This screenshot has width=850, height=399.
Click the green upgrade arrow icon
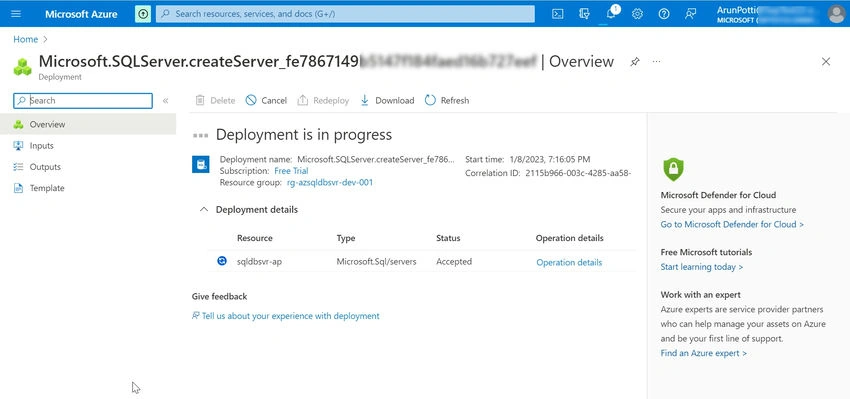coord(143,14)
